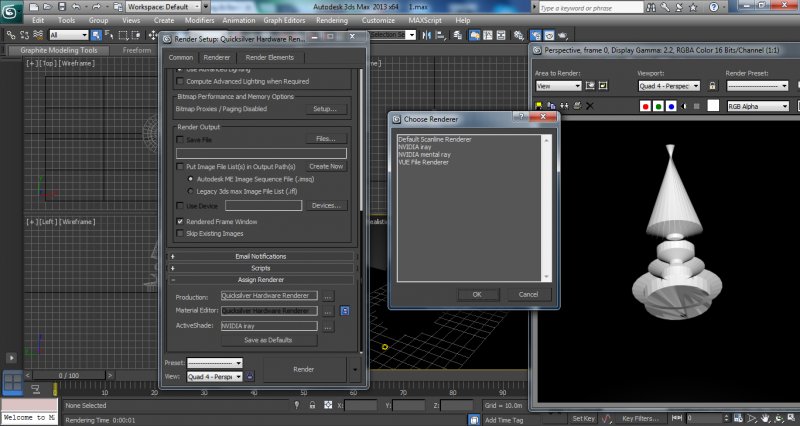Enable Skip Existing Images checkbox
This screenshot has width=800, height=426.
180,233
